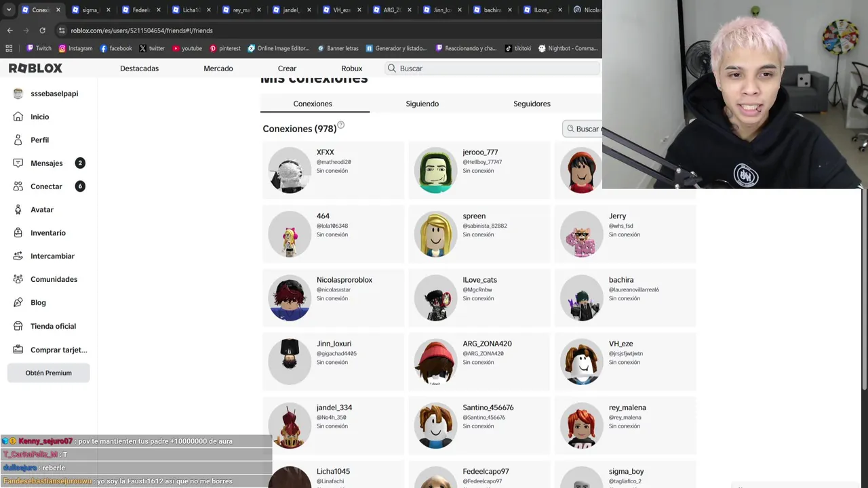Switch to the Licha10 browser tab
This screenshot has height=488, width=868.
(190, 10)
